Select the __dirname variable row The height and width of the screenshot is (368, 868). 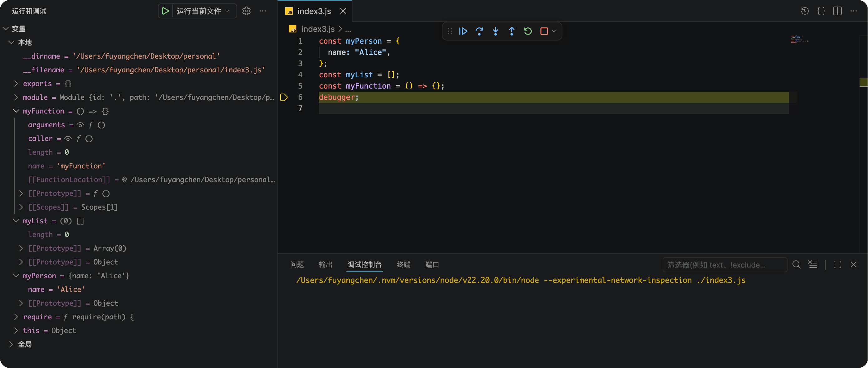[139, 56]
